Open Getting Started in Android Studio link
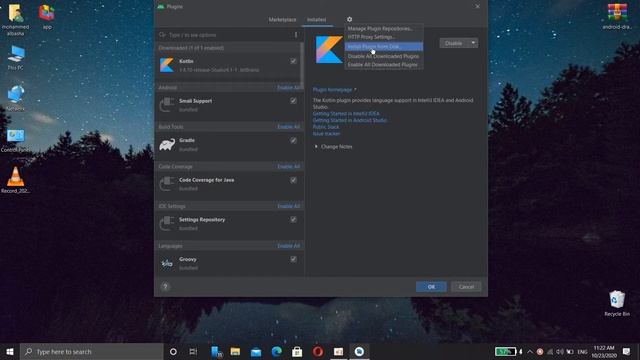 (x=349, y=120)
